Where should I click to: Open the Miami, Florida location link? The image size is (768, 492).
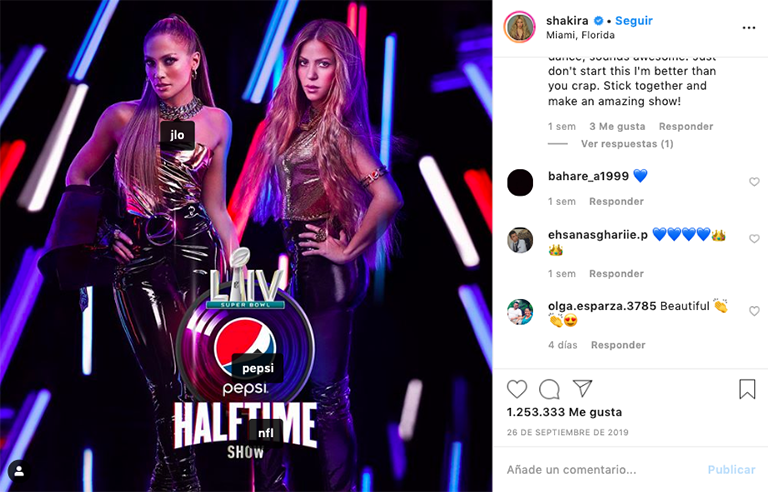(580, 35)
